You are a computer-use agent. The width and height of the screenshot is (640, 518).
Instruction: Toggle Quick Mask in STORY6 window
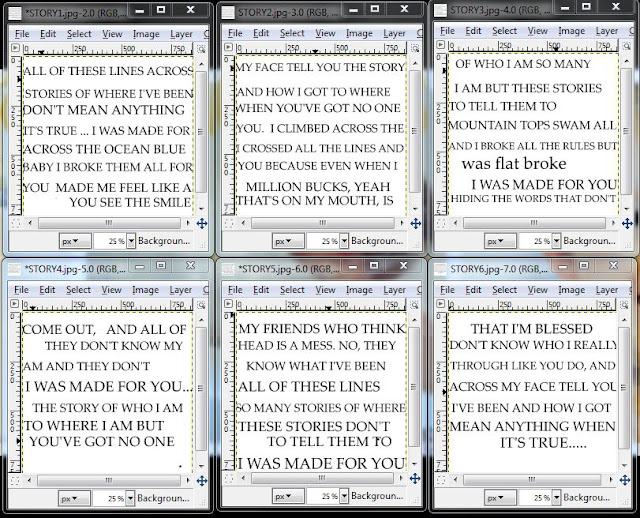(x=441, y=480)
